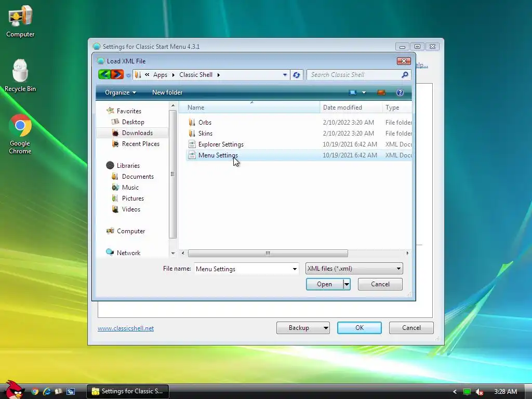Launch Chrome from taskbar quick launch

(35, 391)
